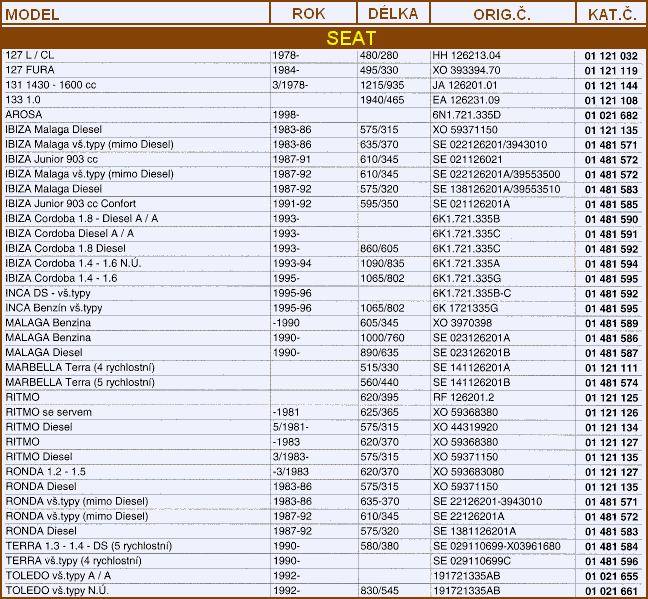The image size is (648, 599).
Task: Click original number SE 141126201B
Action: pos(471,383)
